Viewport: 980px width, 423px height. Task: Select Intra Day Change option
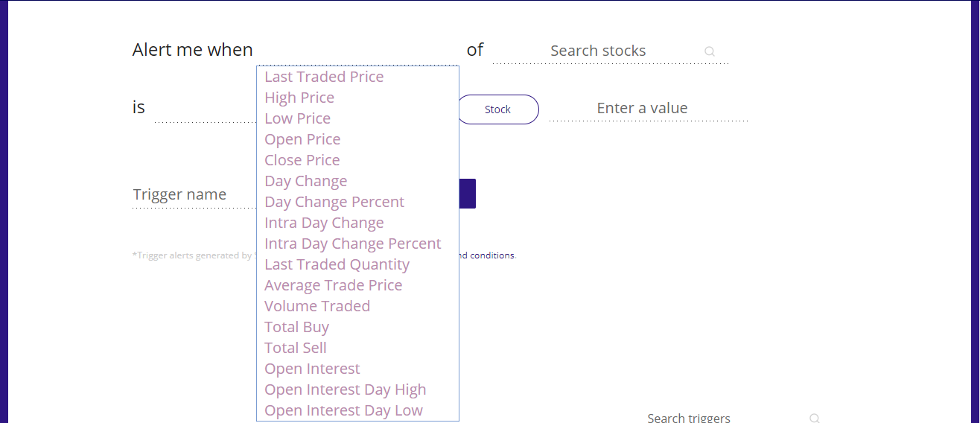(324, 223)
